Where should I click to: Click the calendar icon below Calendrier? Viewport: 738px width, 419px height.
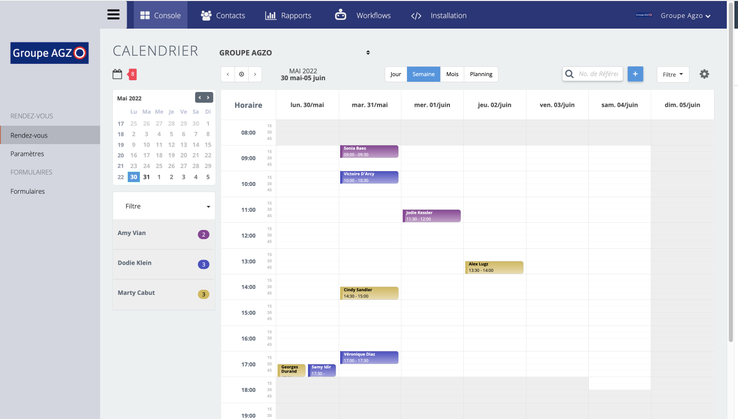pos(117,74)
